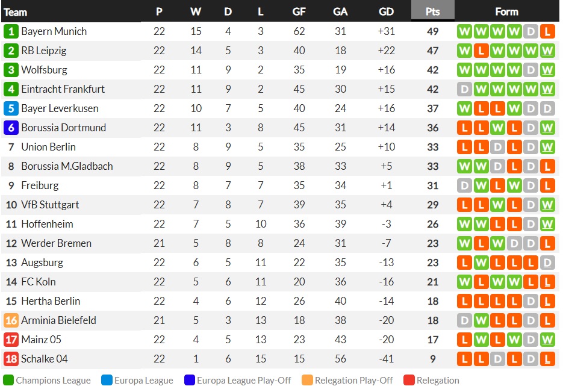Click the GF column header
This screenshot has height=392, width=563.
click(x=299, y=12)
